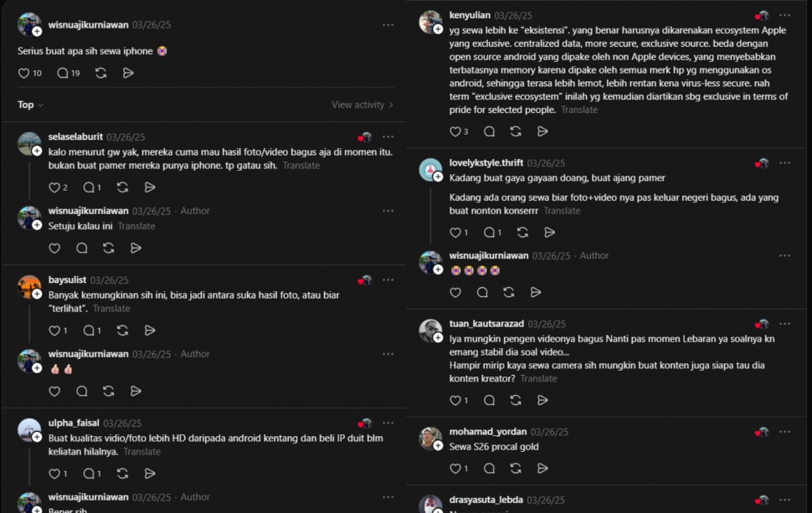Image resolution: width=812 pixels, height=513 pixels.
Task: Translate baysulist's reply
Action: point(111,309)
